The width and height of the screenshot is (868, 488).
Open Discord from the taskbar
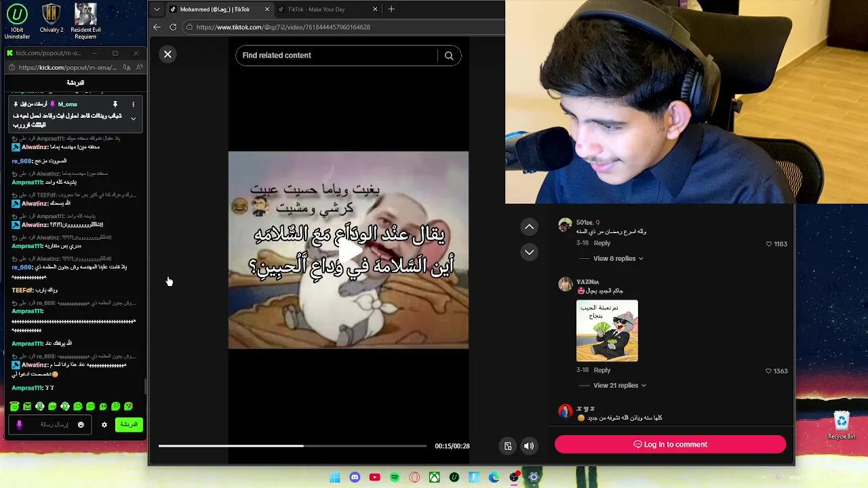point(355,477)
